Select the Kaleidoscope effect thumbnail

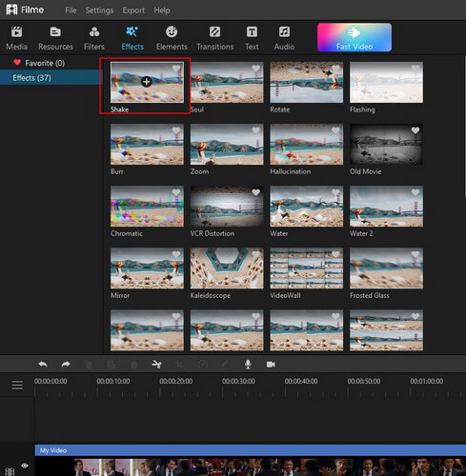(x=227, y=268)
